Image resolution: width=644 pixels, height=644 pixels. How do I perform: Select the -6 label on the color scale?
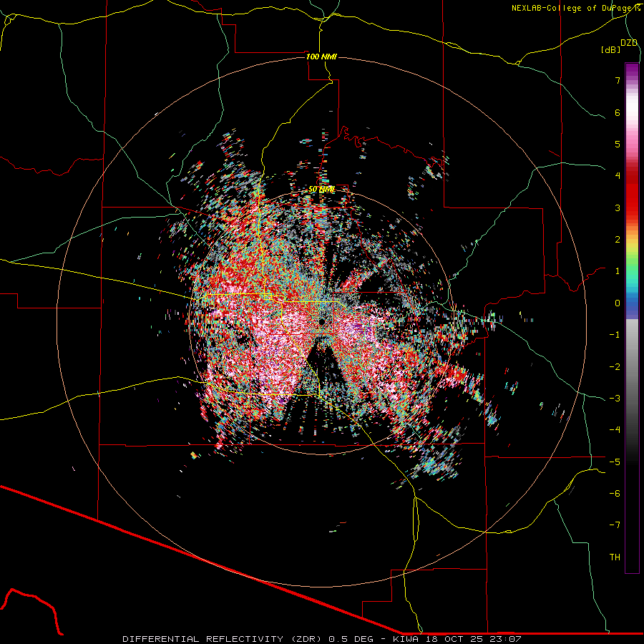615,493
